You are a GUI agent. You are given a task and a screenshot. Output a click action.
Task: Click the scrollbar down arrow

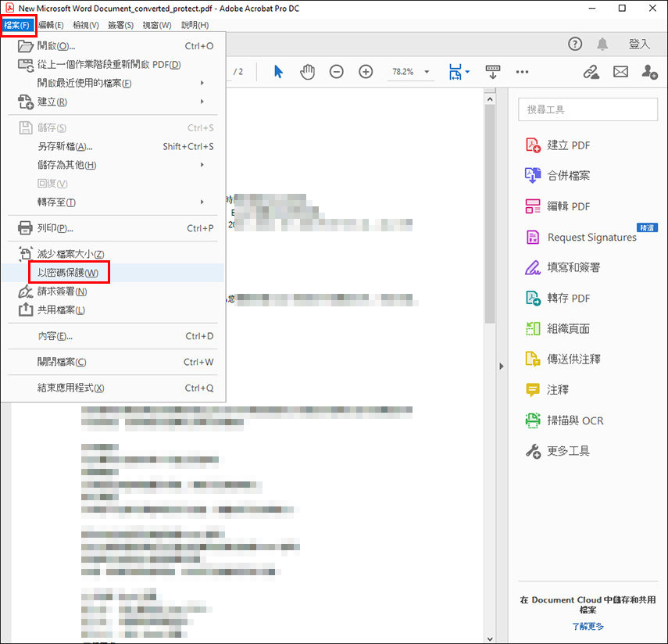(490, 639)
